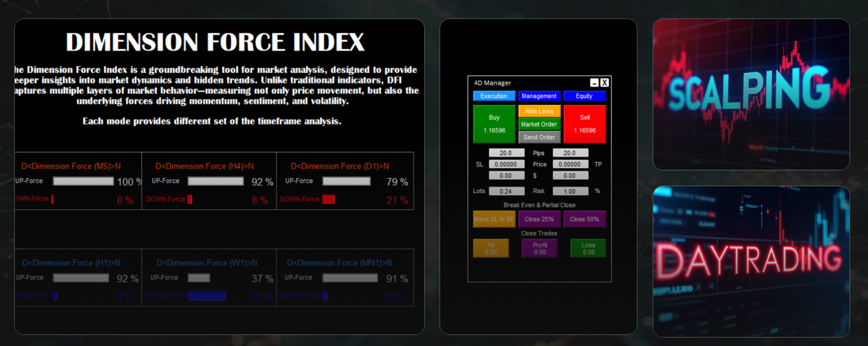The height and width of the screenshot is (346, 868).
Task: Click the M5 UP-Force progress bar
Action: click(x=83, y=181)
